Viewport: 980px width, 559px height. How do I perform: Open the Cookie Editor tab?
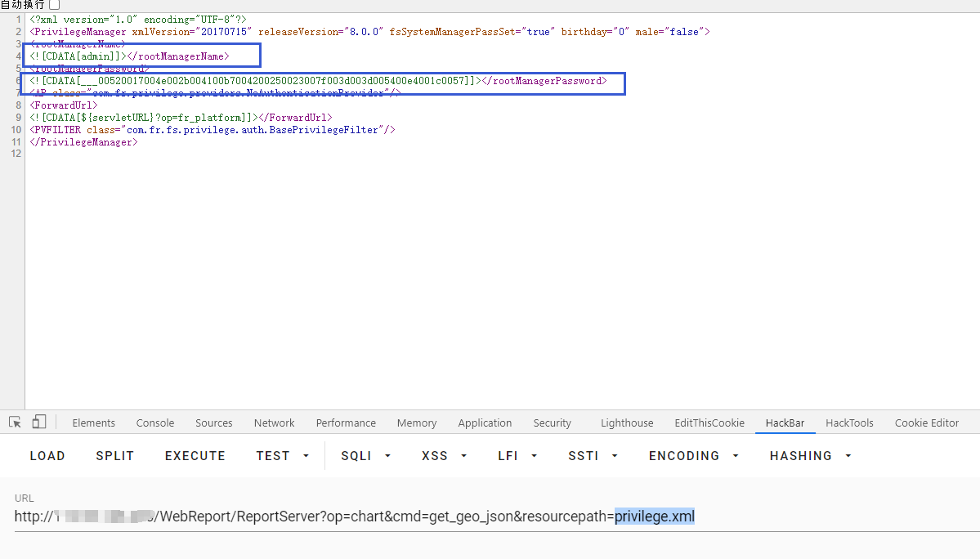(x=926, y=423)
